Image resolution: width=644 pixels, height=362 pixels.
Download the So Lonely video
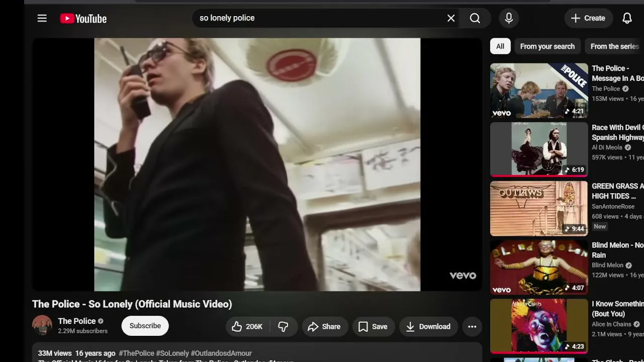(429, 327)
